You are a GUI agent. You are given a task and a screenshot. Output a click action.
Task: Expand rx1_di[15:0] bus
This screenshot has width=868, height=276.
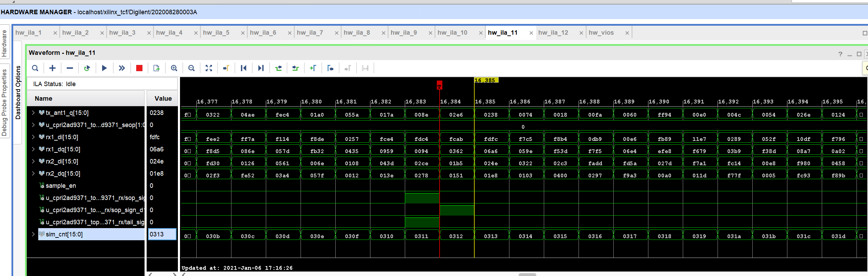point(33,137)
